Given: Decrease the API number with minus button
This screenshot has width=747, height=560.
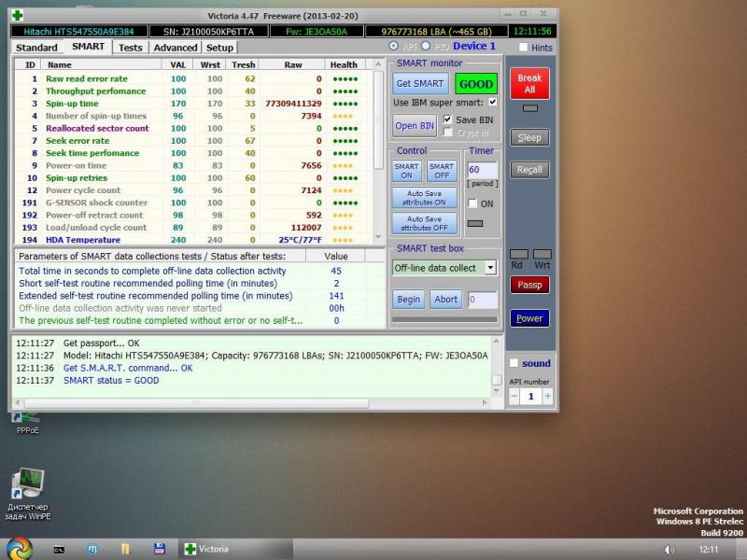Looking at the screenshot, I should [x=514, y=396].
